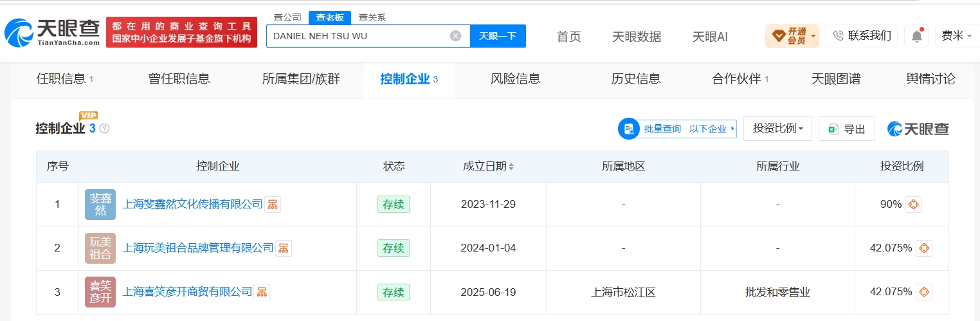
Task: Sort by 成立日期 column arrows
Action: tap(511, 167)
